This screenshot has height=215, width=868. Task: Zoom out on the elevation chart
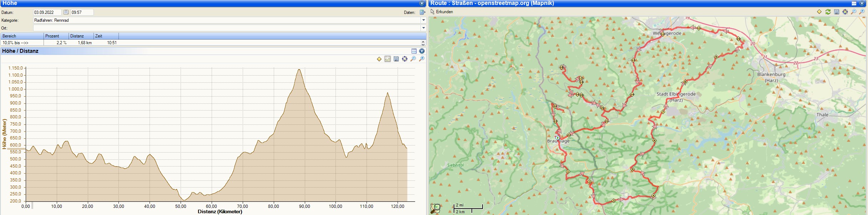coord(413,59)
